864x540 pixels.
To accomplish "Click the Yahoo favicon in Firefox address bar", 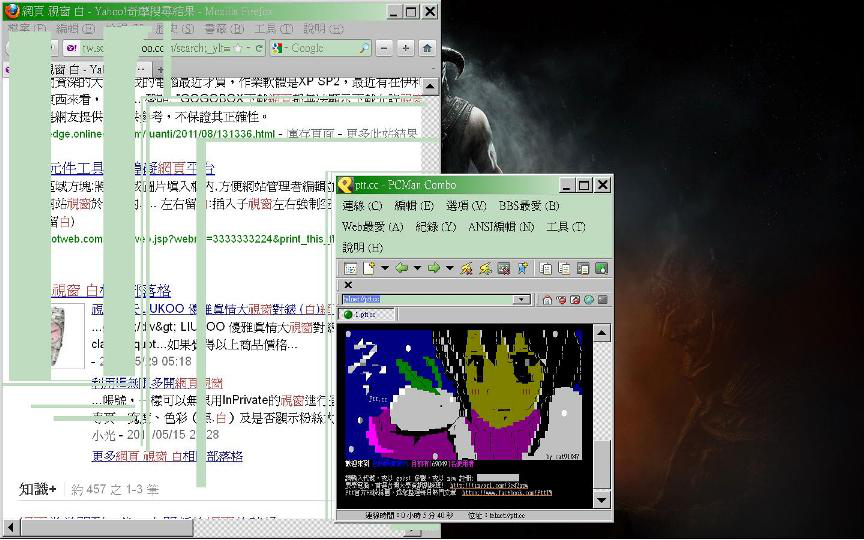I will 72,48.
